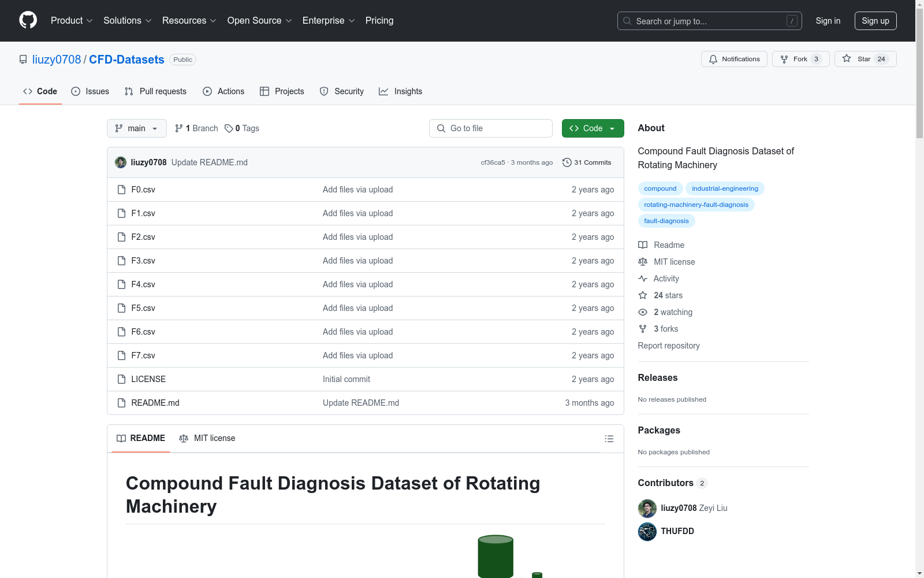Click Report repository link
The width and height of the screenshot is (924, 578).
[669, 346]
